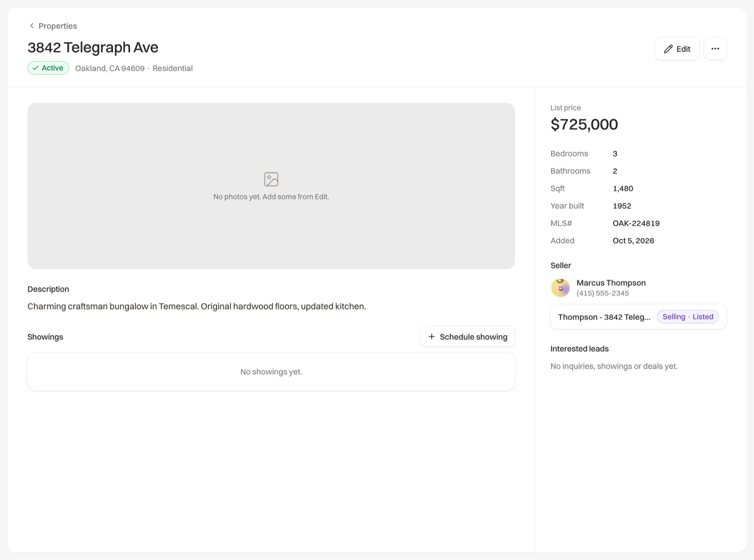Click the Selling · Listed badge

[x=688, y=317]
